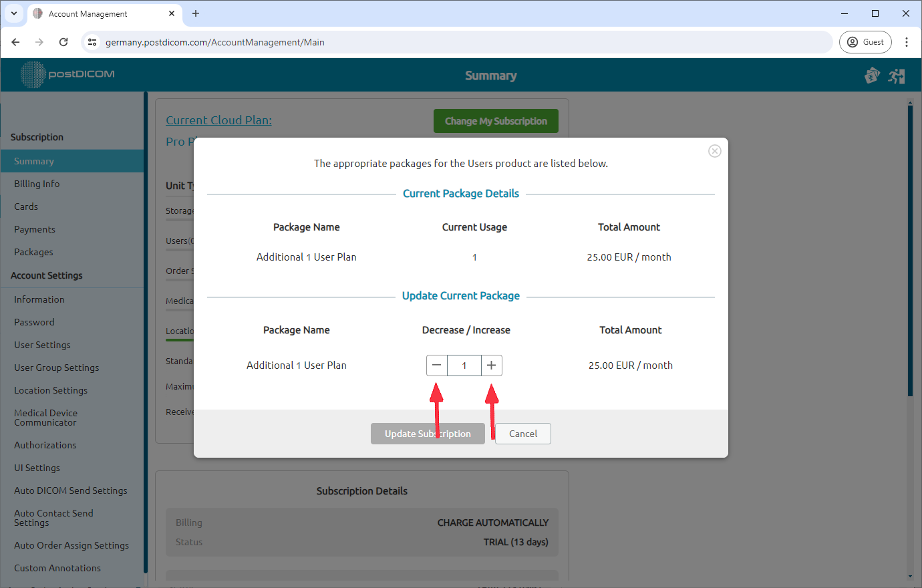Viewport: 922px width, 588px height.
Task: Decrease user count with the minus stepper
Action: (x=436, y=365)
